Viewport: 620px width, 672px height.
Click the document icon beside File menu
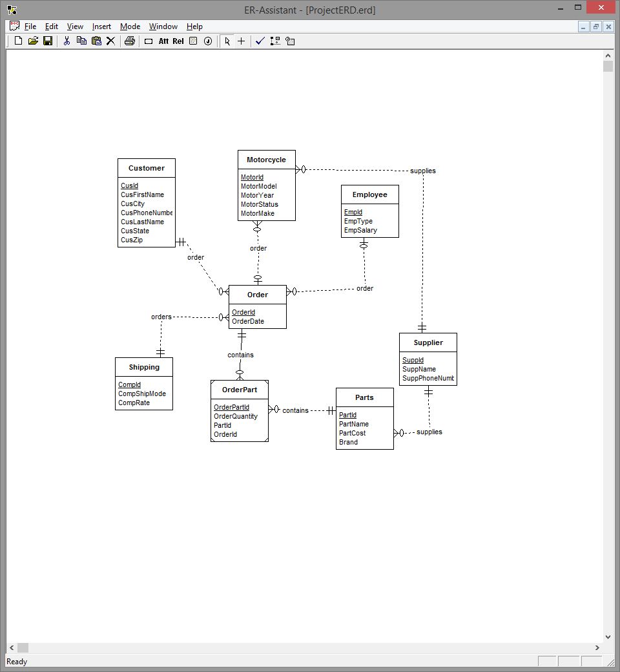[x=15, y=26]
